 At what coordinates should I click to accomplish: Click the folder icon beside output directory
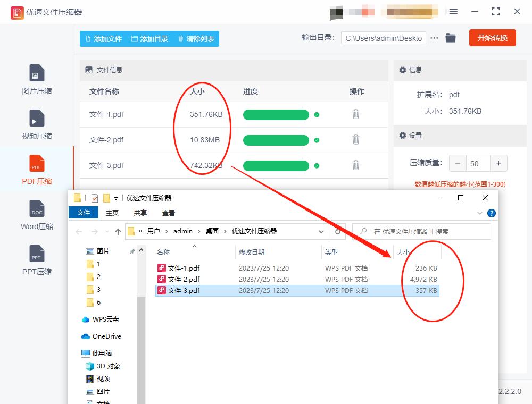coord(451,38)
